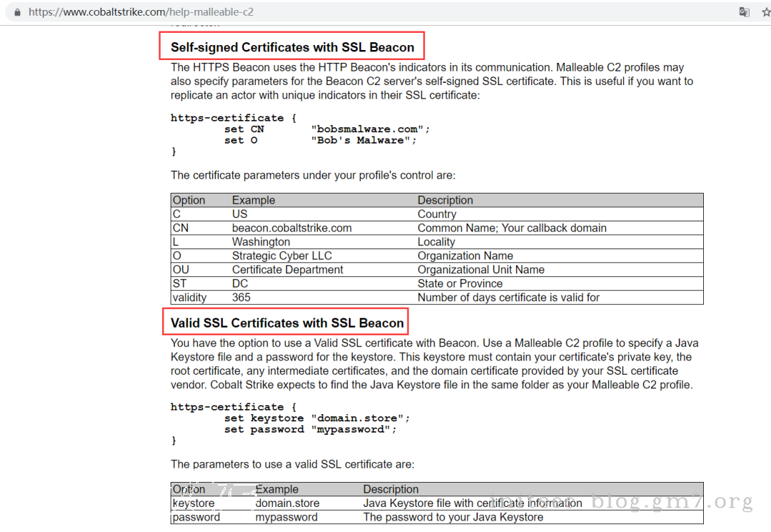771x532 pixels.
Task: Click the 'Self-signed Certificates with SSL Beacon' heading
Action: tap(292, 47)
